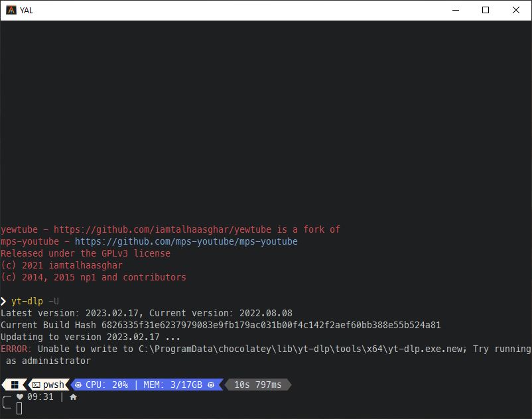Click the 10s 797ms execution time segment
This screenshot has height=419, width=532.
257,385
